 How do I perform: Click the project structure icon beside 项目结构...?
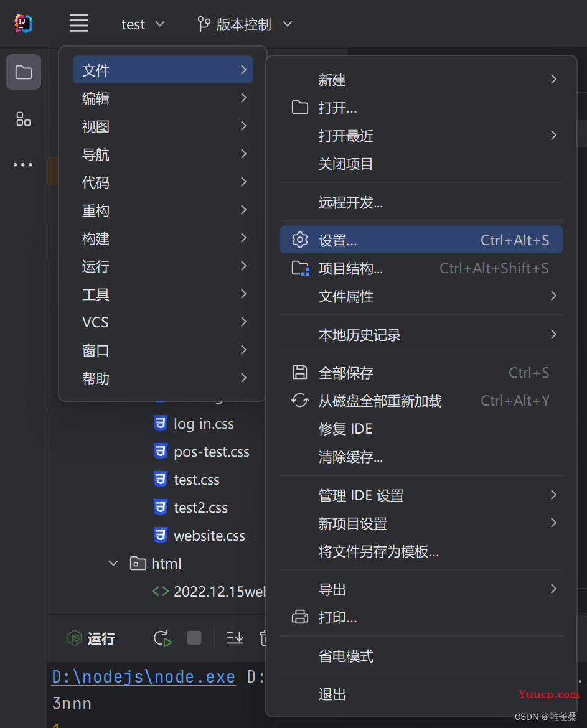301,268
